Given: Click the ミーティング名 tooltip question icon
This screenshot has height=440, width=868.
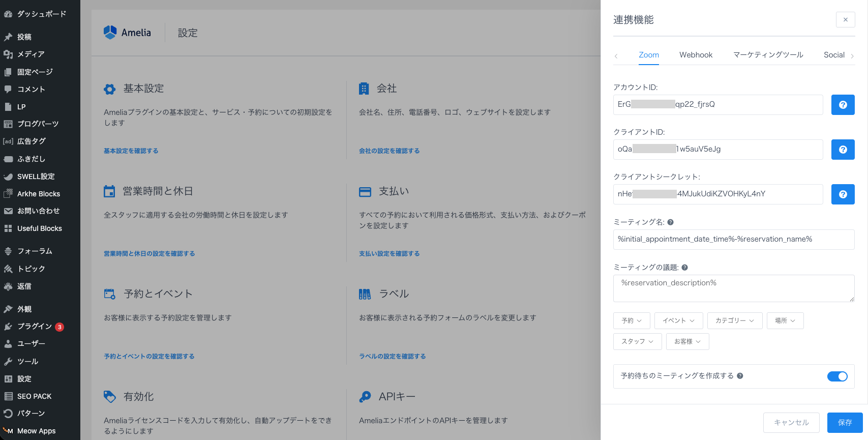Looking at the screenshot, I should 670,222.
